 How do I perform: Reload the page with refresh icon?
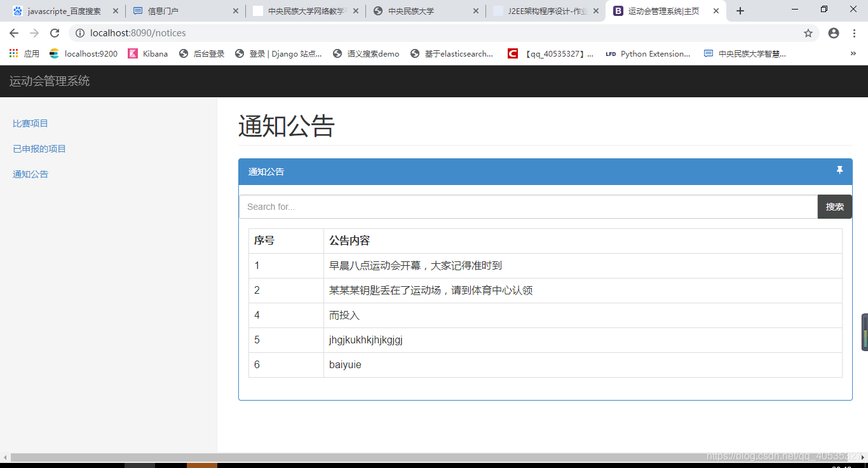(55, 33)
